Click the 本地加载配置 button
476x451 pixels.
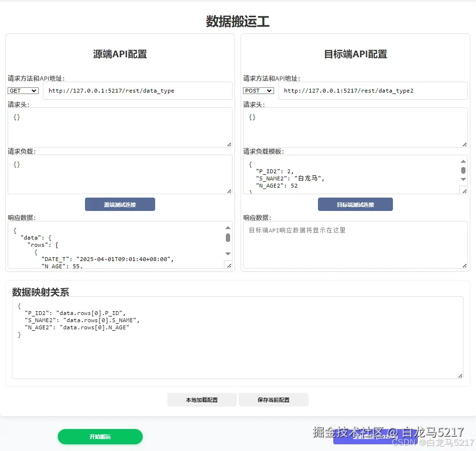click(x=201, y=399)
